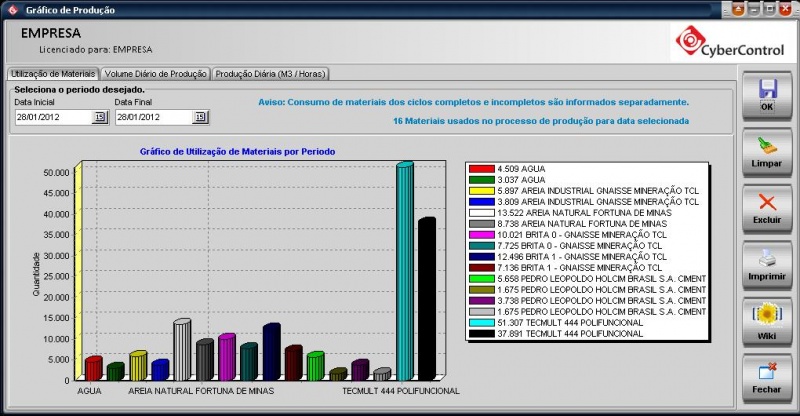
Task: Click the Limpar broom button
Action: point(767,152)
